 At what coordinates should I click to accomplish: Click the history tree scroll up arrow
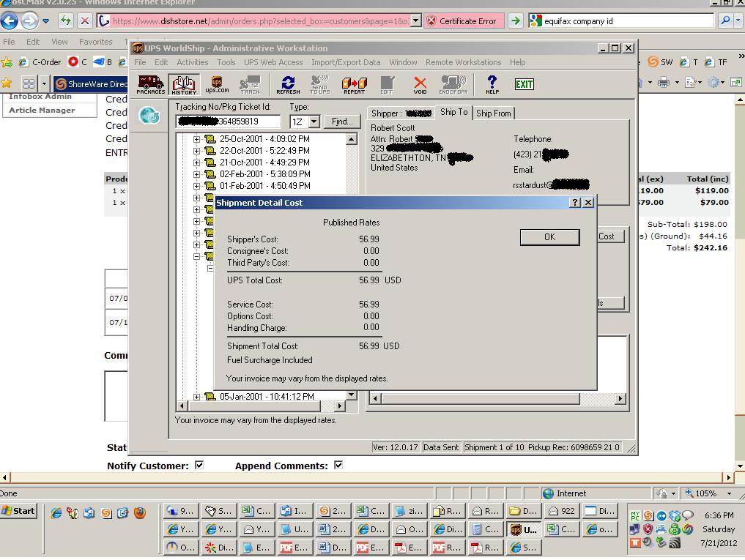click(x=351, y=139)
